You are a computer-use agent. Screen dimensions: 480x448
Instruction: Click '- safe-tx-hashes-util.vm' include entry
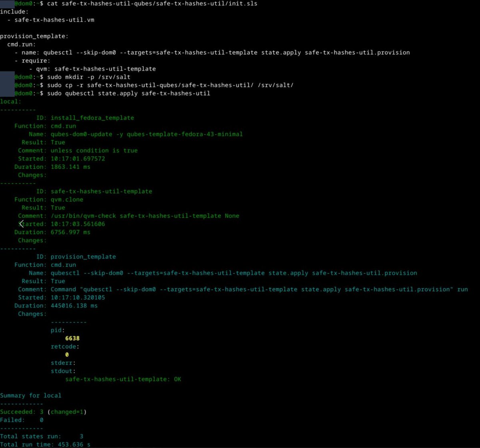point(51,20)
